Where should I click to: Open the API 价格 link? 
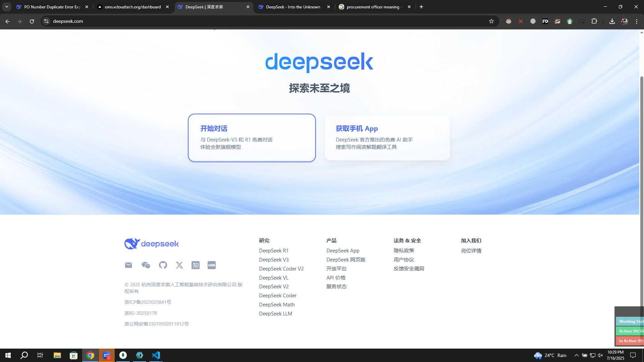(336, 278)
